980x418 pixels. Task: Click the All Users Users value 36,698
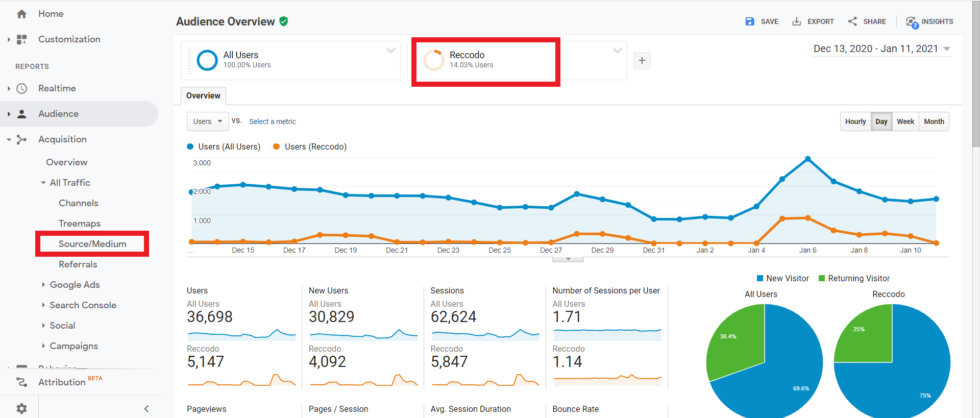click(x=210, y=317)
